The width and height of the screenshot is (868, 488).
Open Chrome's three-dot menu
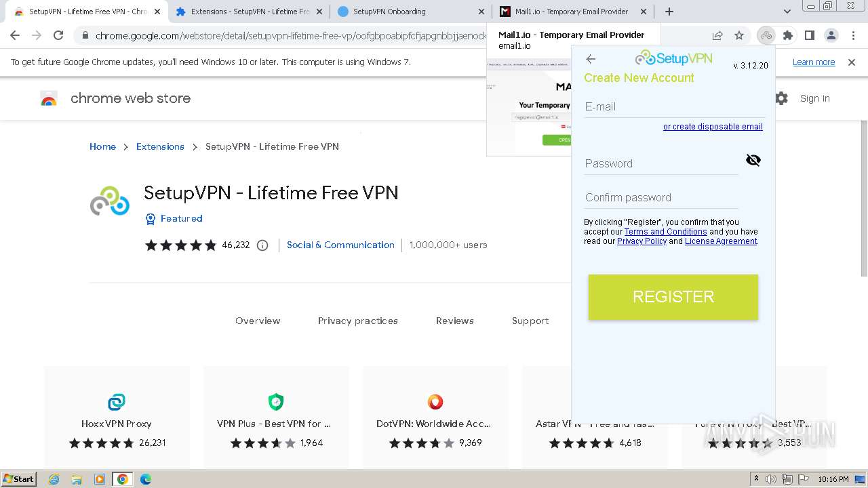click(852, 36)
